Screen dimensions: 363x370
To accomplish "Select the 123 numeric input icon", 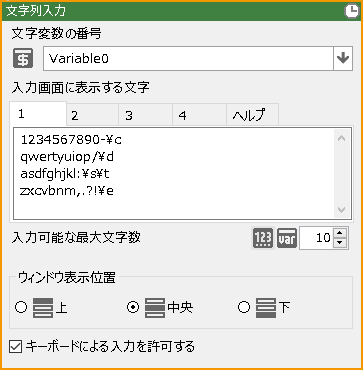I will tap(263, 238).
